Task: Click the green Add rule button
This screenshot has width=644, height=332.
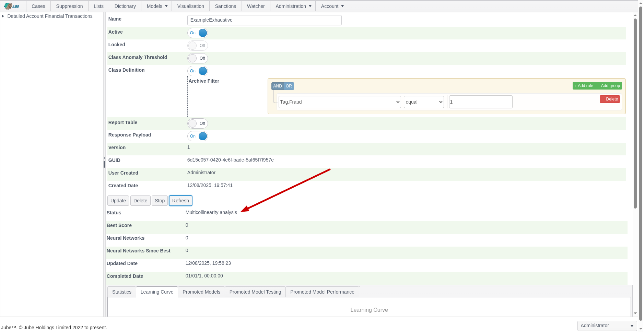Action: tap(584, 86)
